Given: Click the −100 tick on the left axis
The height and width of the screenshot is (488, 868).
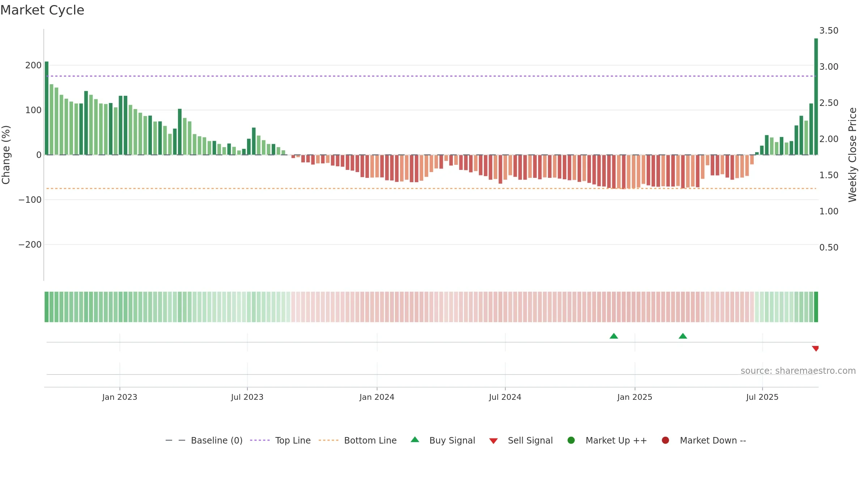Looking at the screenshot, I should (x=30, y=200).
